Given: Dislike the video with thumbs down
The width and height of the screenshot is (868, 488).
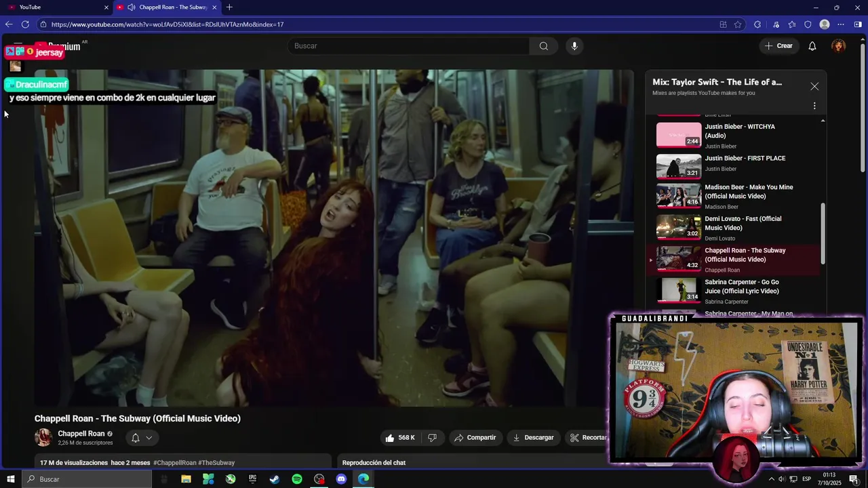Looking at the screenshot, I should 433,438.
